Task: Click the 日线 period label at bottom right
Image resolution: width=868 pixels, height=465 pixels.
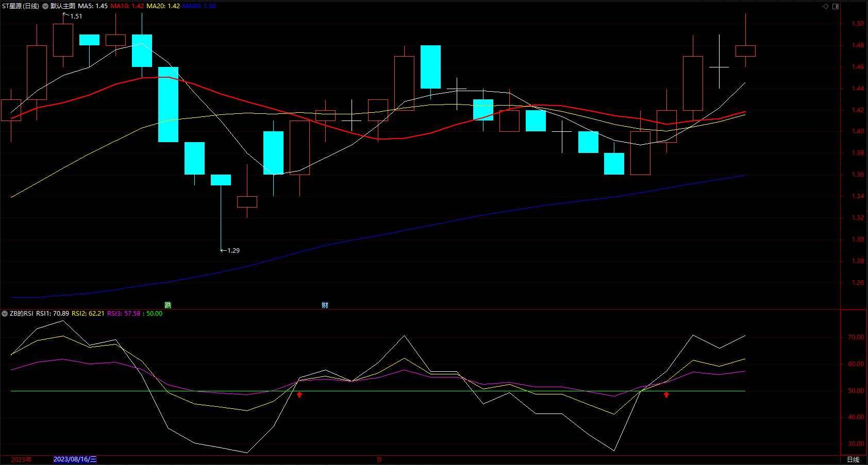Action: pyautogui.click(x=853, y=459)
